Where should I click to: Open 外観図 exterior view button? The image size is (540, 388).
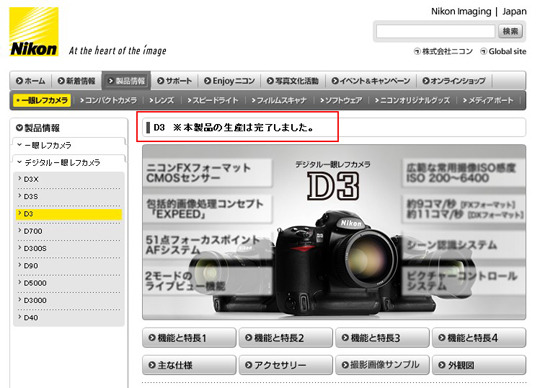click(x=479, y=365)
